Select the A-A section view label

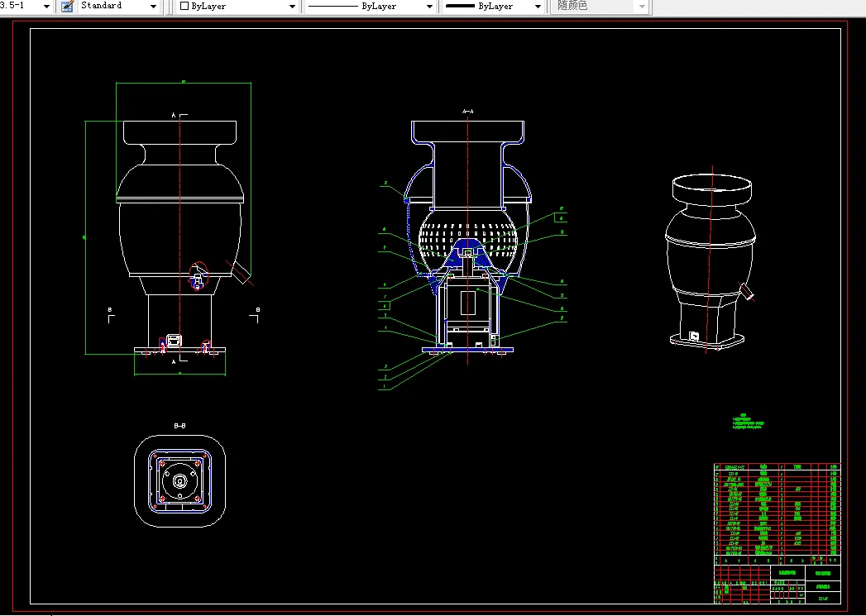pyautogui.click(x=468, y=111)
